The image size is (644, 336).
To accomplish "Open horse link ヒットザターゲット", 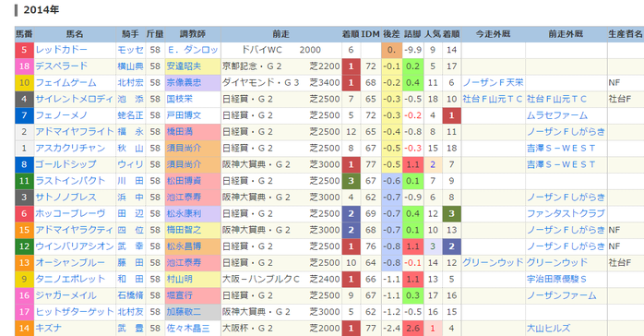I will [75, 312].
